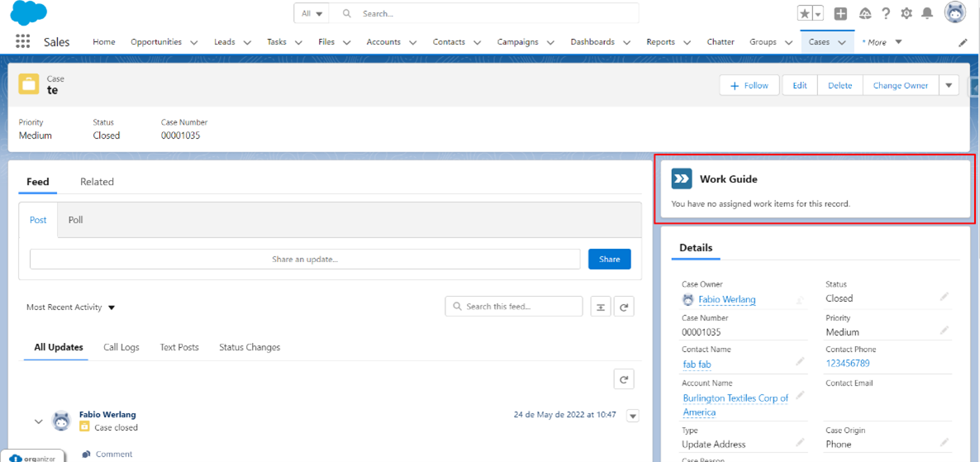Screen dimensions: 980x462
Task: Open the Favorites star icon
Action: pos(804,13)
